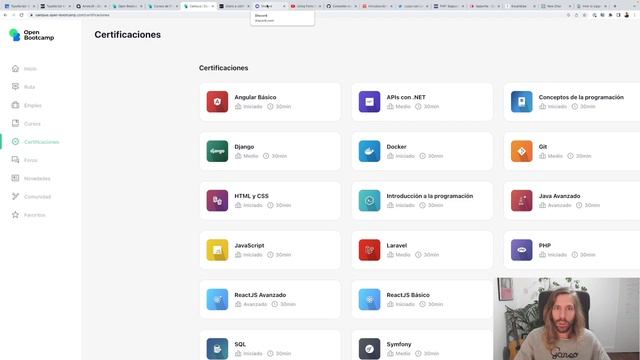This screenshot has height=360, width=640.
Task: Open Novedades from the sidebar
Action: pos(31,178)
